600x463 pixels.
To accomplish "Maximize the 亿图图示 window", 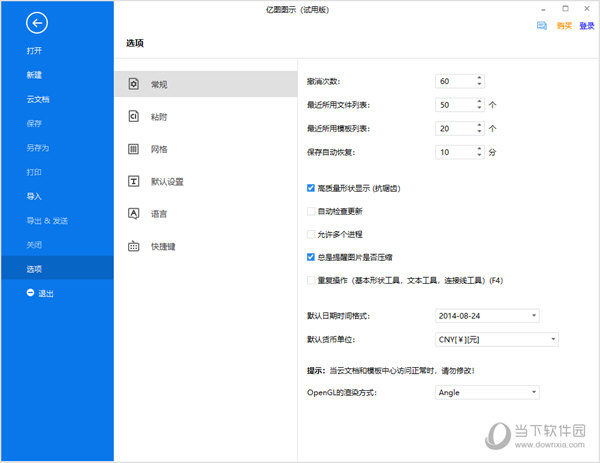I will click(x=565, y=8).
